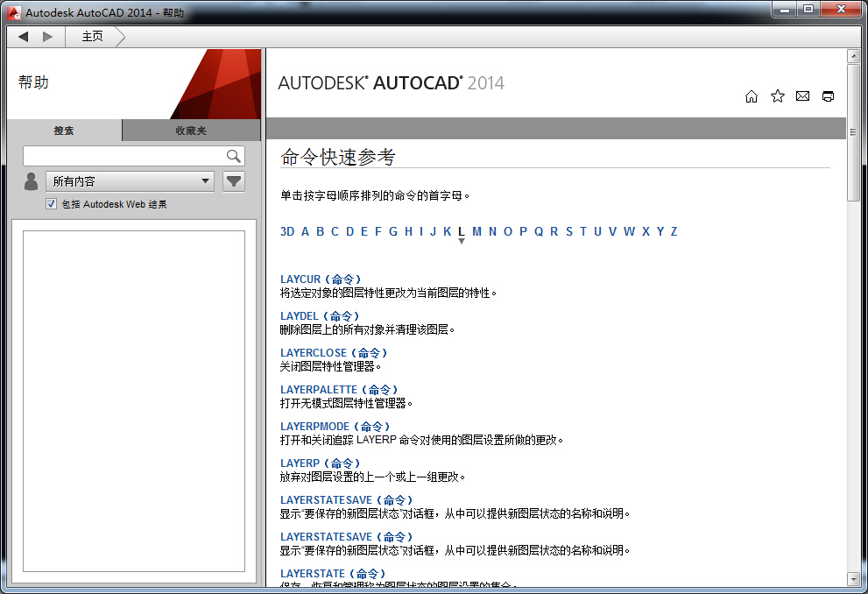Jump to letter M in index
868x594 pixels.
pos(476,231)
